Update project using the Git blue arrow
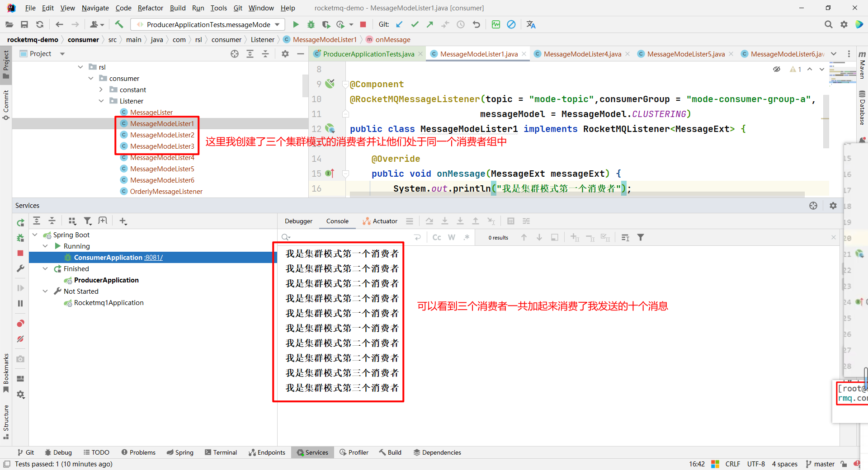 (399, 24)
